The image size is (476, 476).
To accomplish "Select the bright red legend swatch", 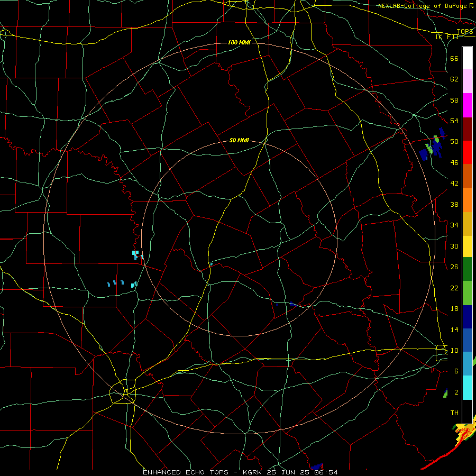I will (467, 152).
